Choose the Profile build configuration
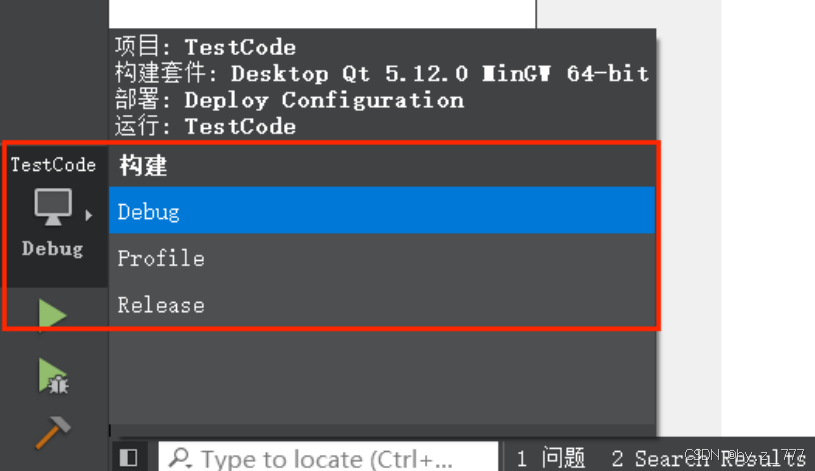 [382, 258]
